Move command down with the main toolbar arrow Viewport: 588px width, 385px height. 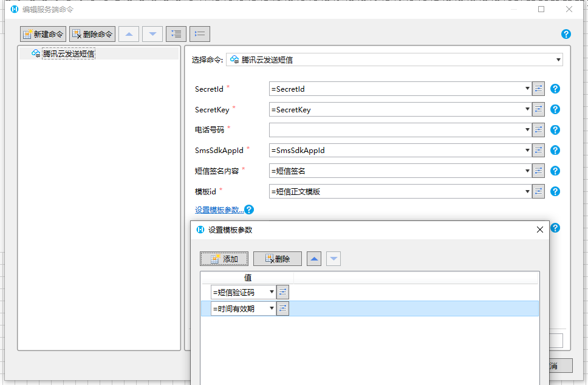point(152,34)
